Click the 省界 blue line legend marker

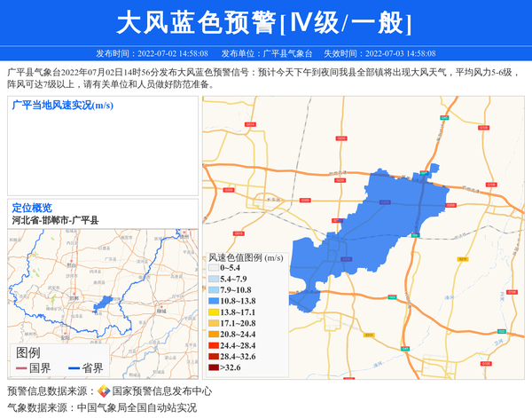pos(74,368)
